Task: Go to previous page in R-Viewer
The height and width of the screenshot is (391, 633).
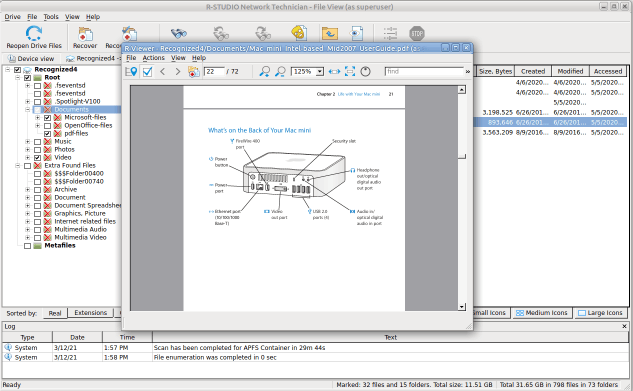Action: click(162, 71)
